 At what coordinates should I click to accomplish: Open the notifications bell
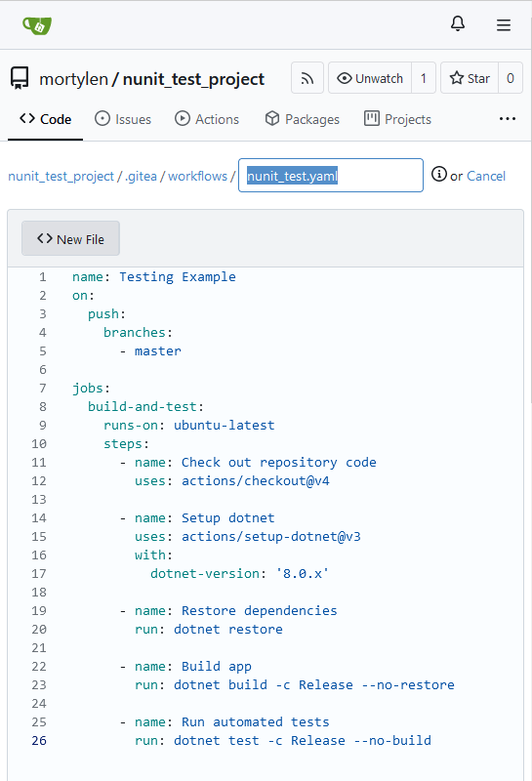click(457, 23)
